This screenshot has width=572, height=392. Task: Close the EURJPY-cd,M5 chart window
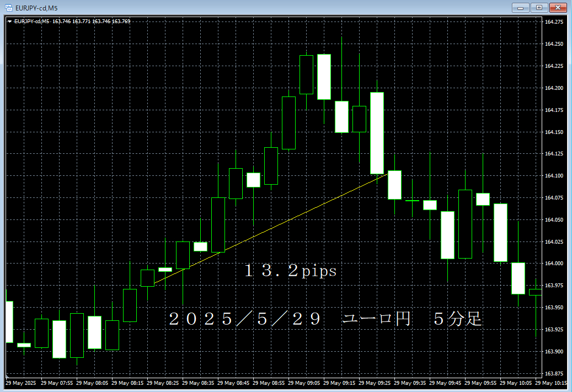click(x=558, y=8)
